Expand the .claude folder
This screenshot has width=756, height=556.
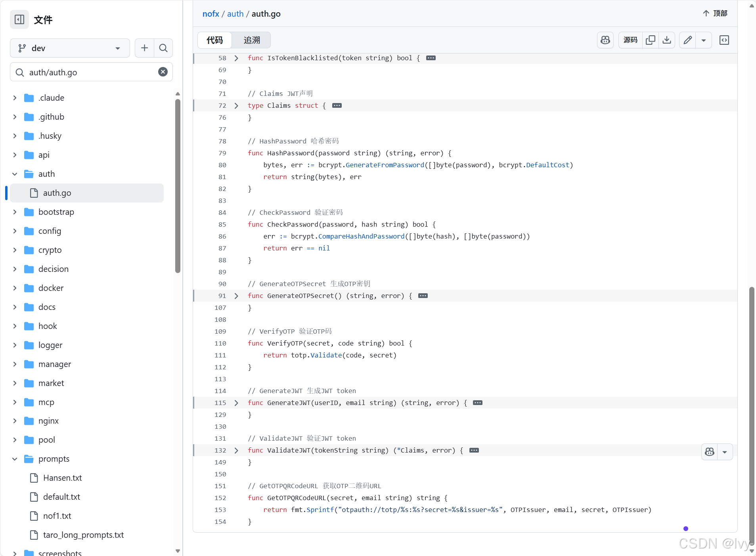pos(15,98)
